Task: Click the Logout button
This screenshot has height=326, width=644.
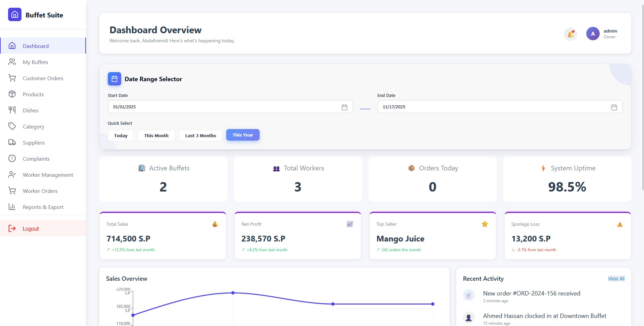Action: coord(31,229)
